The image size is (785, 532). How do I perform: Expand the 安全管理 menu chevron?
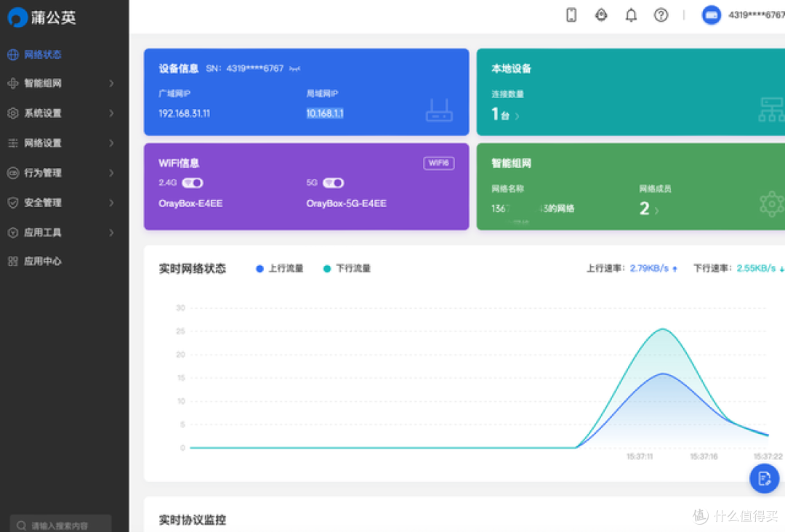pos(111,203)
